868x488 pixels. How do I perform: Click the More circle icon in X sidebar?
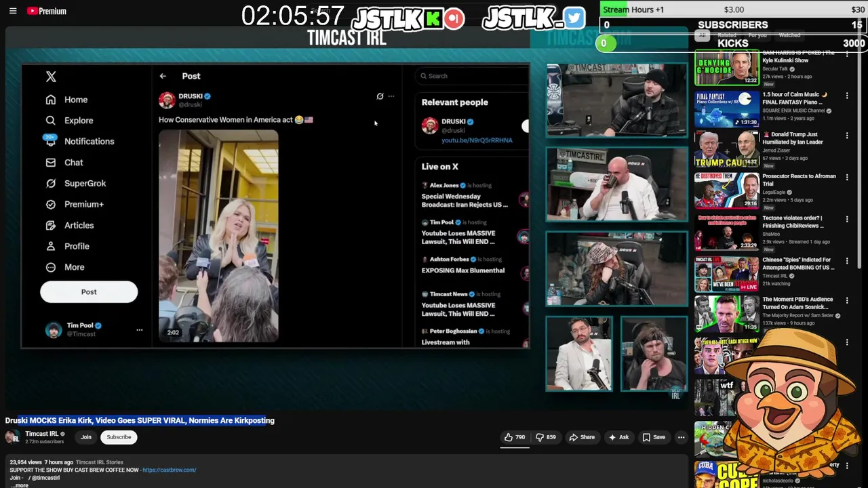coord(51,268)
